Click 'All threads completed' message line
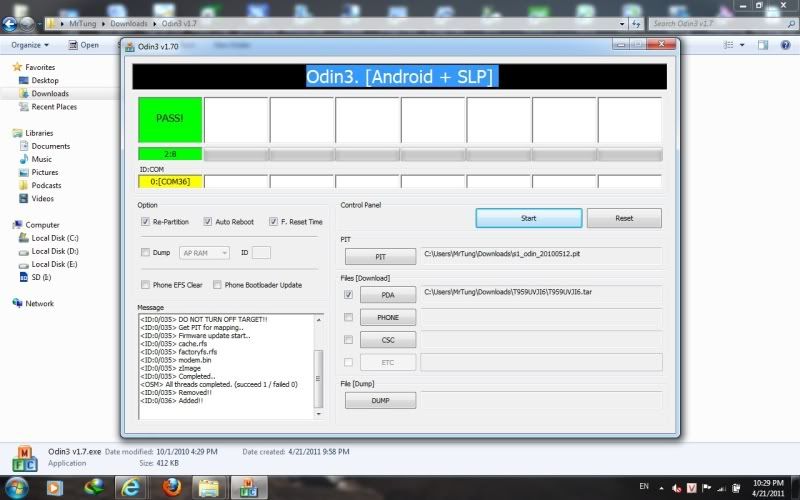 pos(219,384)
